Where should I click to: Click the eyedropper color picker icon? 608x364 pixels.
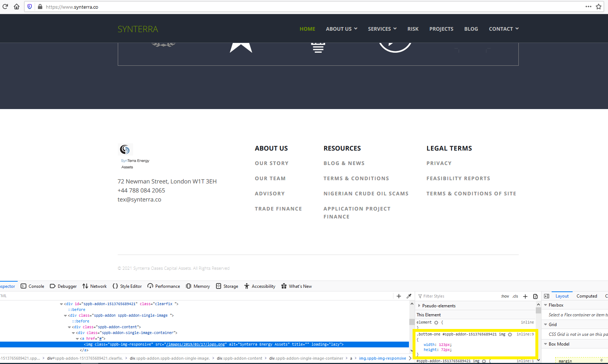[409, 296]
